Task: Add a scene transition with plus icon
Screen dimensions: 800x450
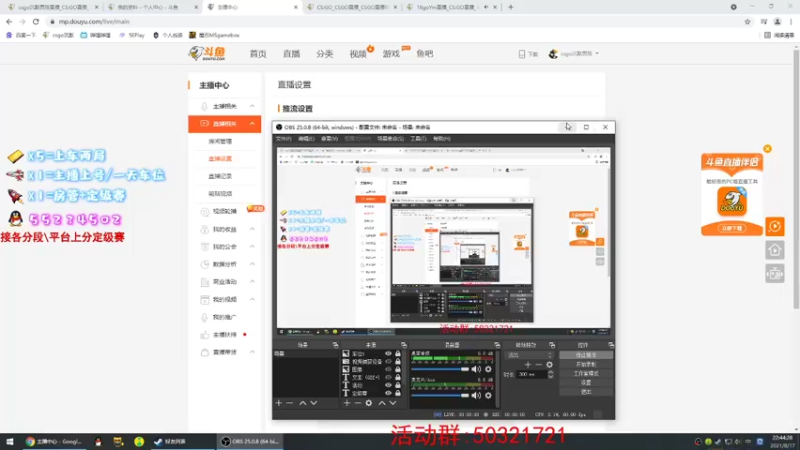Action: click(x=528, y=365)
